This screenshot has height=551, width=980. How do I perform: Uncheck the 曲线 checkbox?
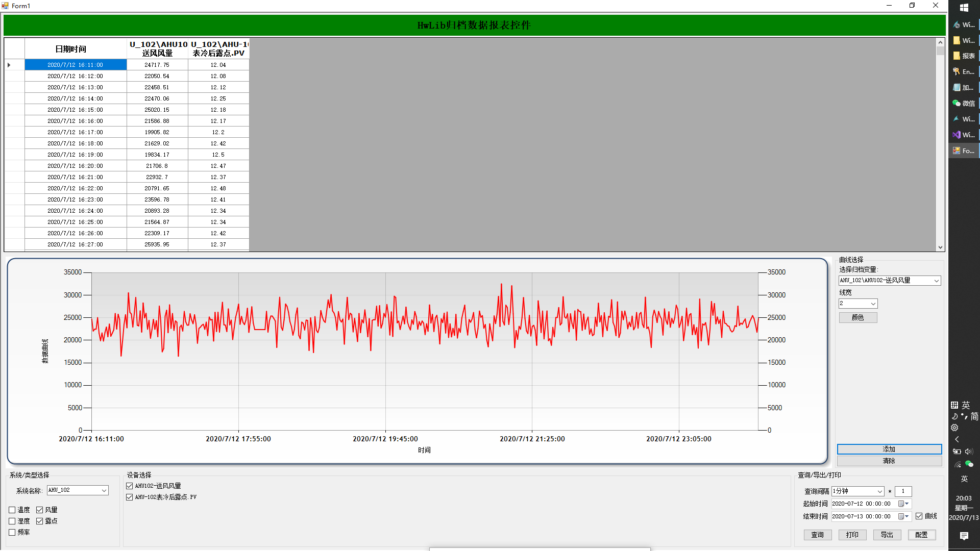coord(919,516)
